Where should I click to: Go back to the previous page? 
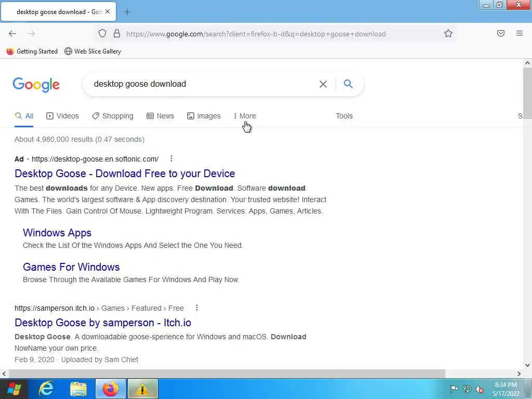[x=12, y=34]
